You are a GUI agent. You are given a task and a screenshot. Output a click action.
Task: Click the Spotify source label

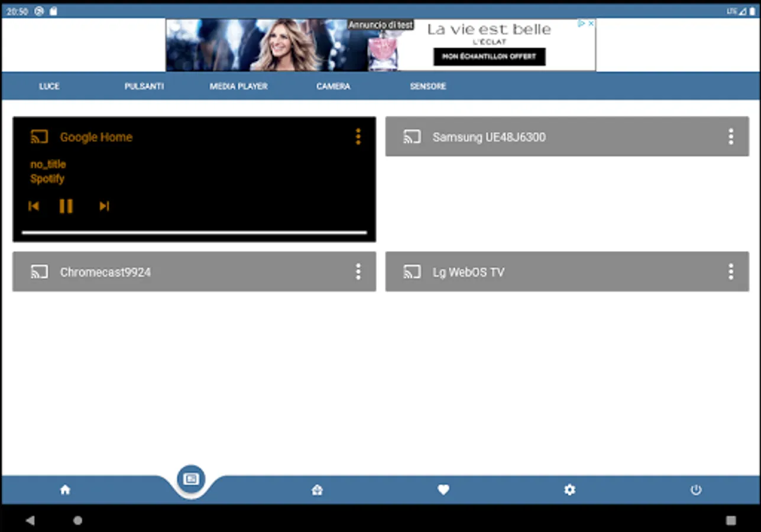(47, 179)
